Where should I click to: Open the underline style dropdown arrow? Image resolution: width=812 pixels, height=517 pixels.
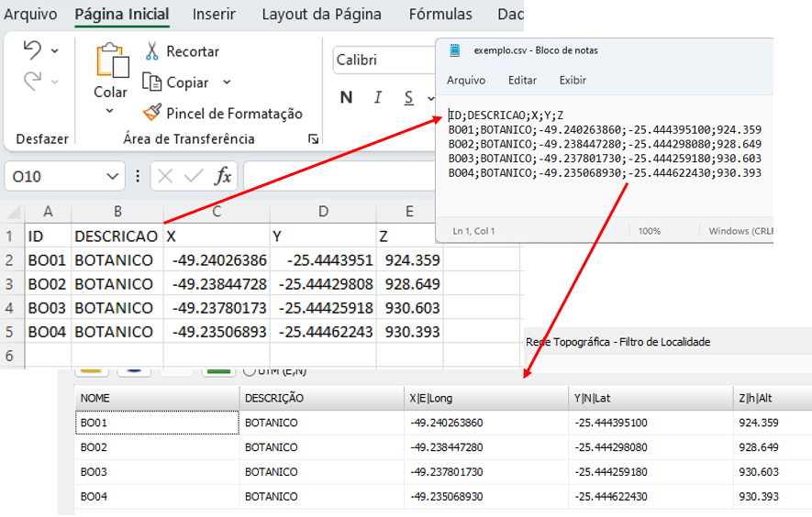tap(430, 98)
